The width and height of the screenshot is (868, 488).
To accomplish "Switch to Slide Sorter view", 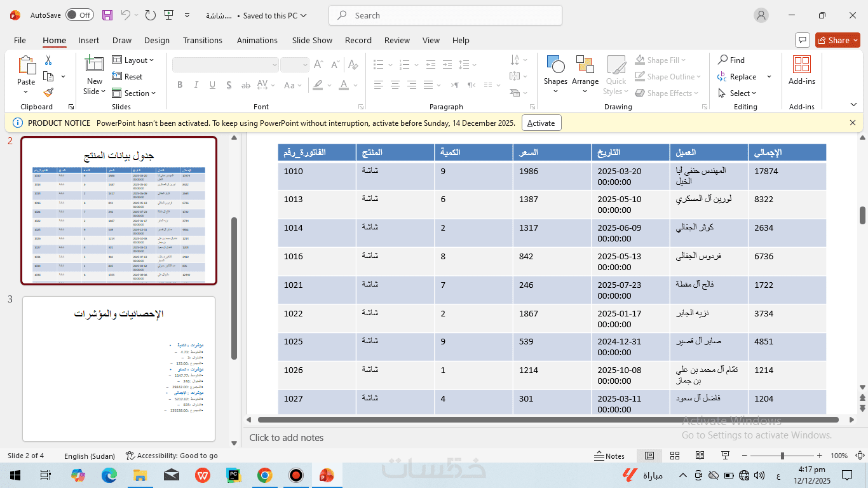I will [675, 456].
